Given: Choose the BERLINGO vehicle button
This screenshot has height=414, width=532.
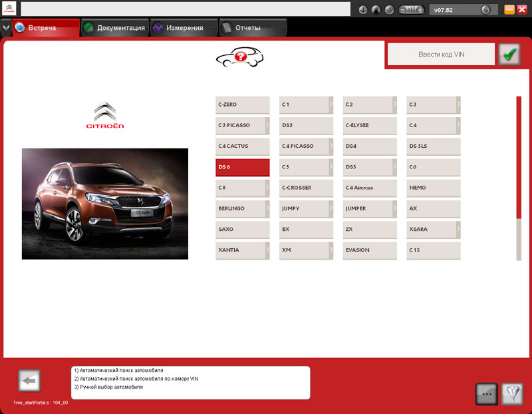Looking at the screenshot, I should click(240, 208).
